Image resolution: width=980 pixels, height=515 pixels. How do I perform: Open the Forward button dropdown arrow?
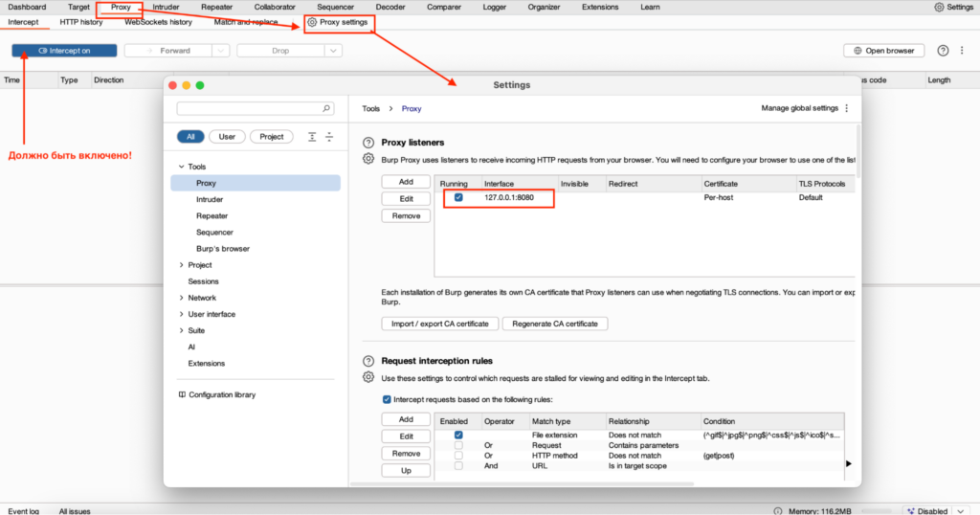pyautogui.click(x=221, y=51)
